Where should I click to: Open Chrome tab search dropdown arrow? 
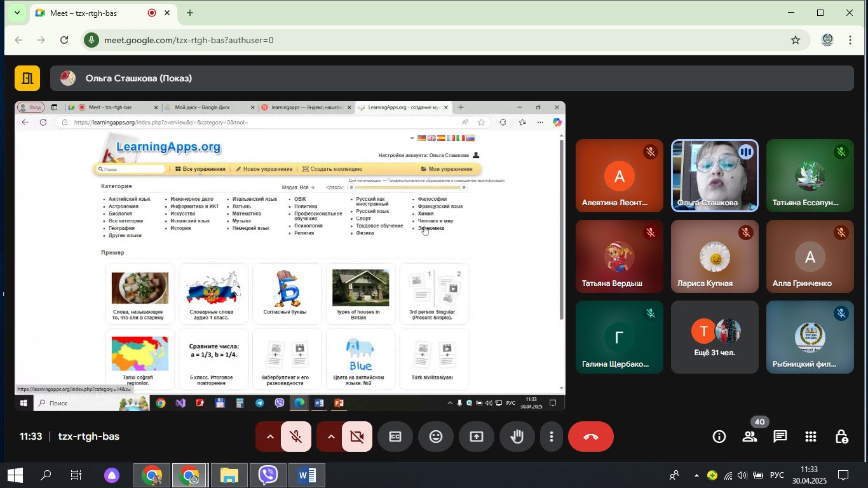17,13
